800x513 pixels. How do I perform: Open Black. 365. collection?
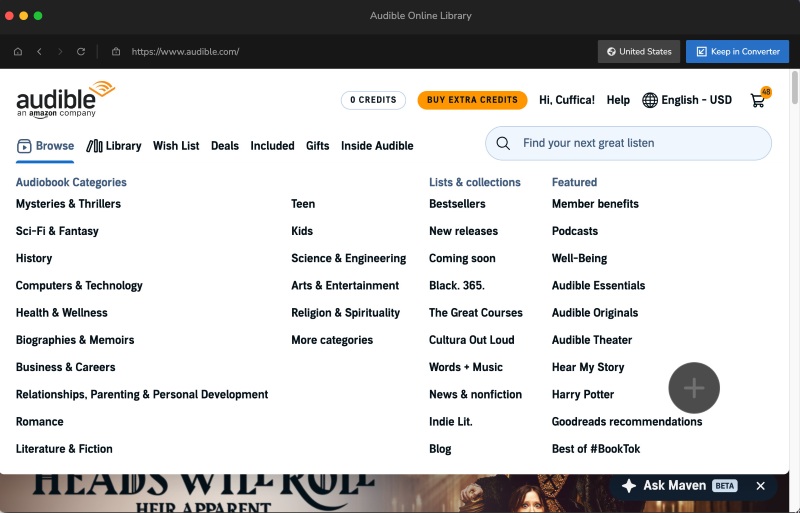coord(457,285)
